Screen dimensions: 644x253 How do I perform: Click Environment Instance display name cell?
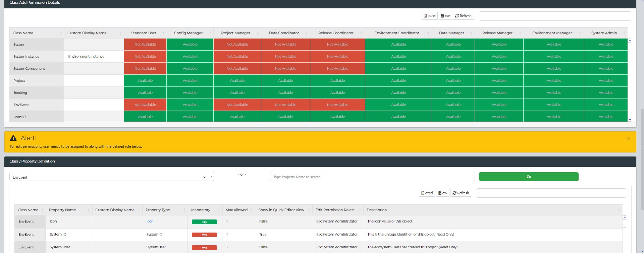(94, 57)
